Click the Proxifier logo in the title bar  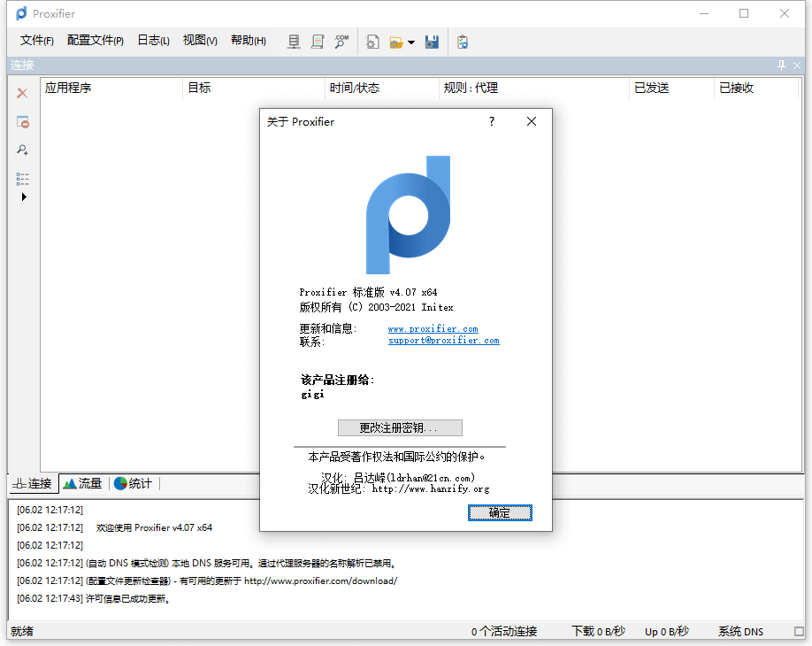click(x=21, y=13)
